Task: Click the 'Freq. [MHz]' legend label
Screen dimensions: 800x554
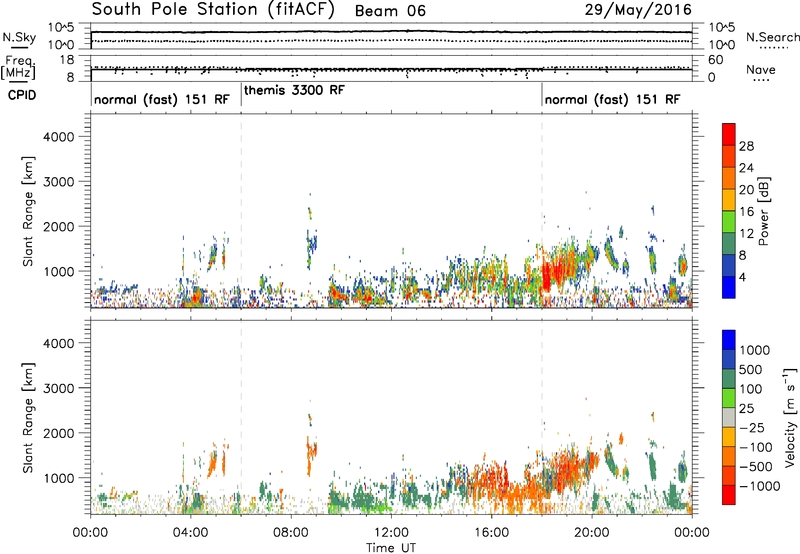Action: pyautogui.click(x=18, y=67)
